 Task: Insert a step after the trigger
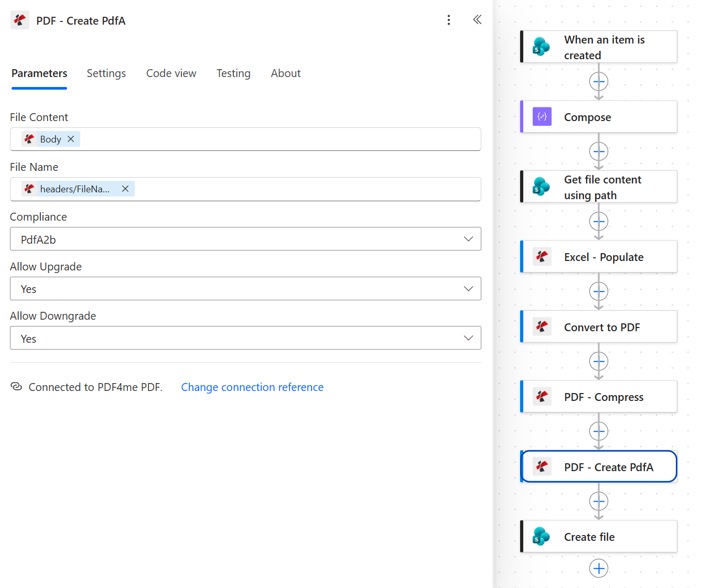coord(599,81)
